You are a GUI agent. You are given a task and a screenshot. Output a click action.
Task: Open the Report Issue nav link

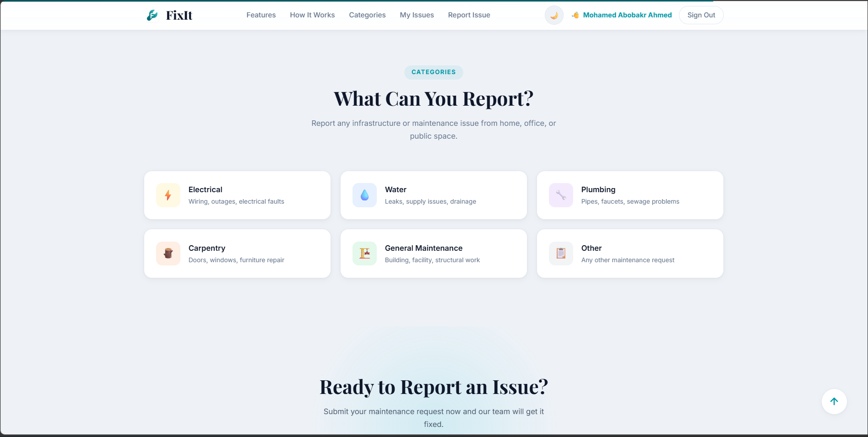click(x=469, y=15)
